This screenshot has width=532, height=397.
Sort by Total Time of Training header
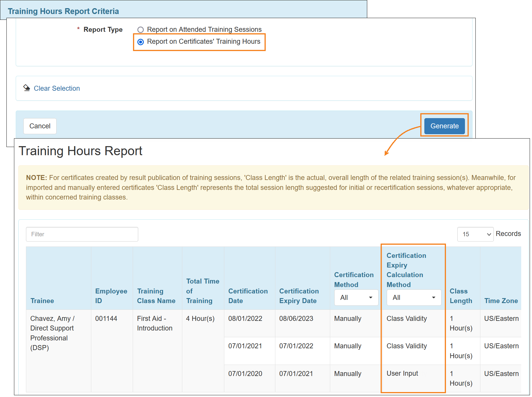[203, 291]
